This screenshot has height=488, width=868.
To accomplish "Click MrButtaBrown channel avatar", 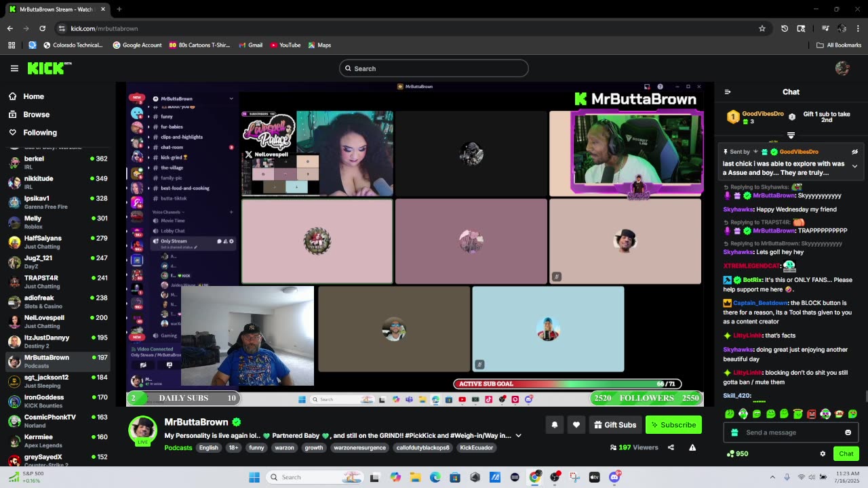I will coord(143,430).
